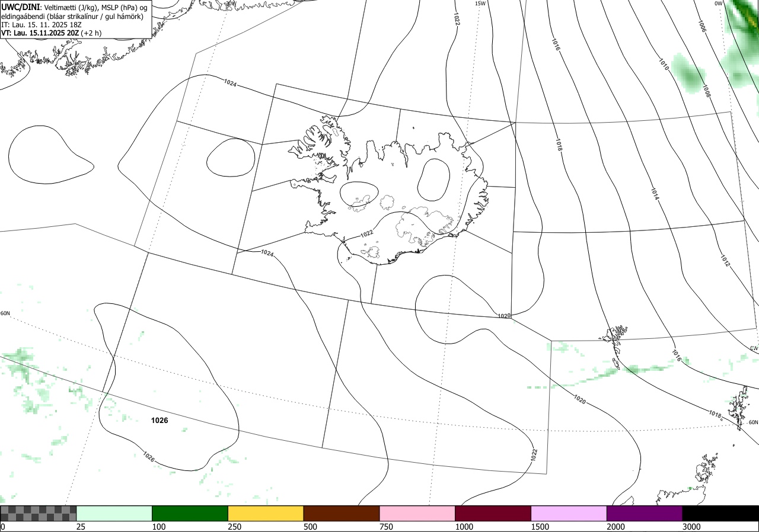Click the 60N latitude label at the left edge
Image resolution: width=759 pixels, height=532 pixels.
point(5,313)
